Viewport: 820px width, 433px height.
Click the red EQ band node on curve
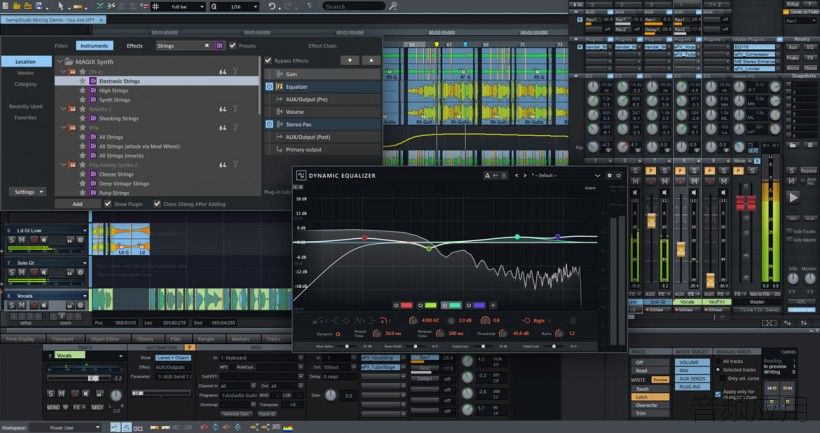coord(365,238)
